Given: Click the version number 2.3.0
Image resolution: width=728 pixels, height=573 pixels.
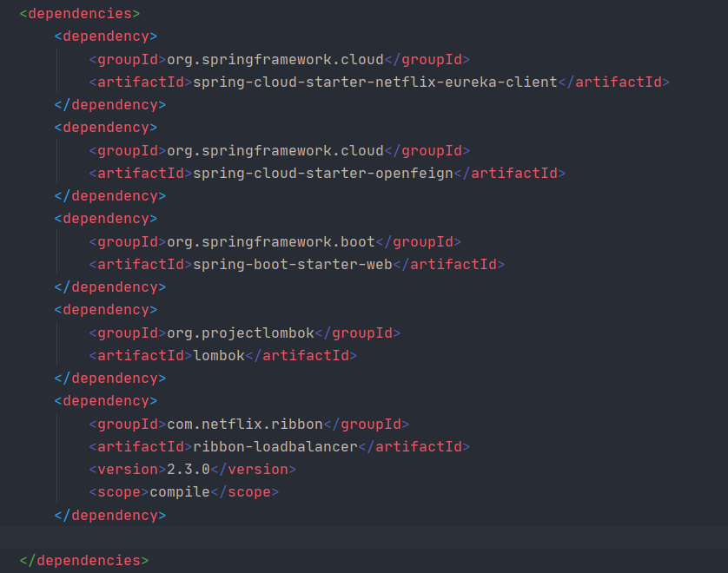Looking at the screenshot, I should click(189, 470).
